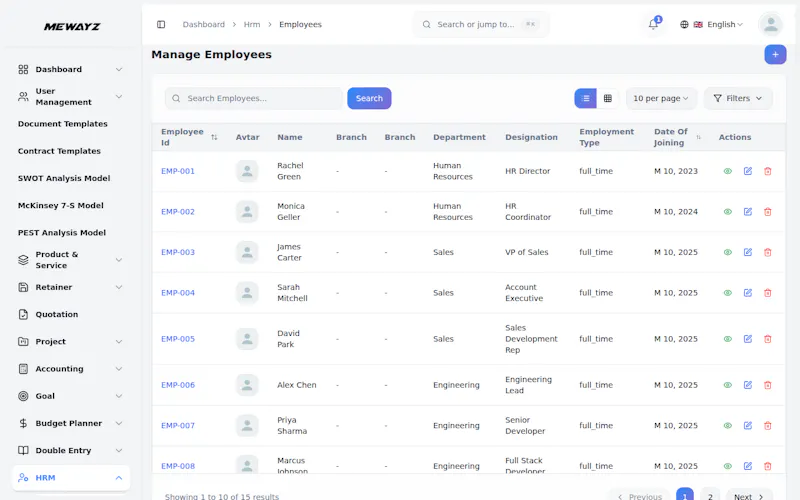Screen dimensions: 800x500
Task: Delete employee EMP-006
Action: [x=767, y=385]
